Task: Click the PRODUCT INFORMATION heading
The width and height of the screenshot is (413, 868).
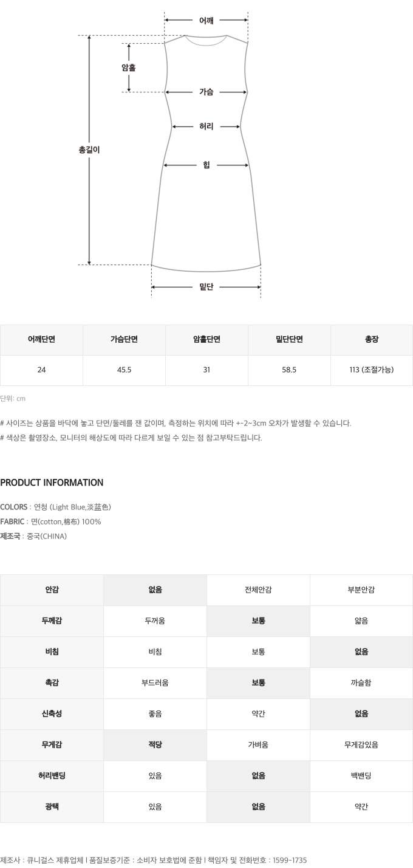Action: [52, 483]
